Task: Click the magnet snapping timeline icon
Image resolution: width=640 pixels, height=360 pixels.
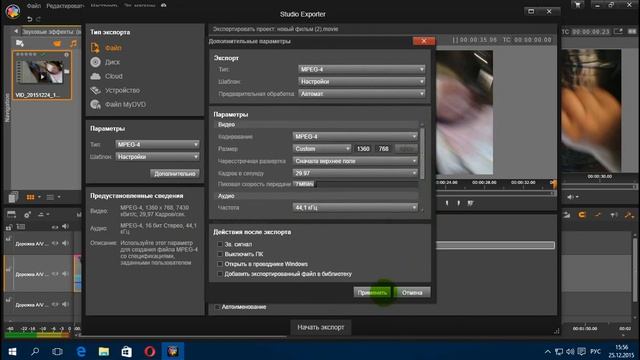Action: (x=582, y=215)
